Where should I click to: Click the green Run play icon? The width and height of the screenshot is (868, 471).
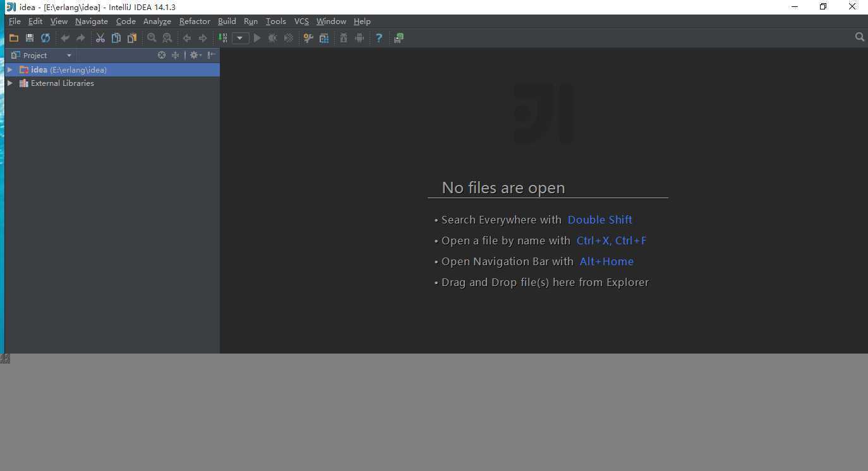[x=257, y=38]
